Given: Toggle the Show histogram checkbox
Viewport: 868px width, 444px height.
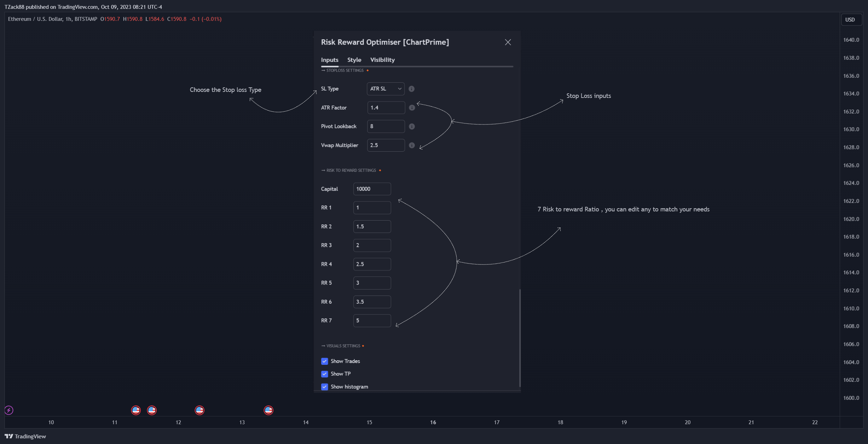Looking at the screenshot, I should pos(324,387).
